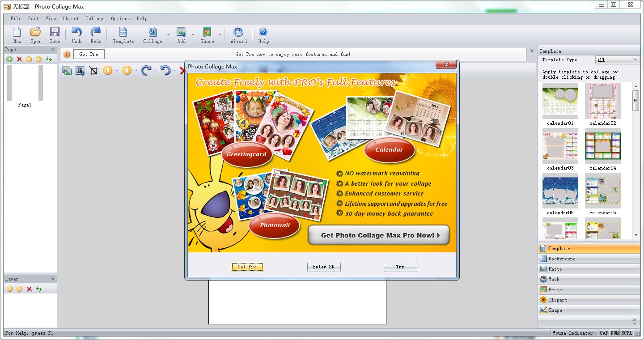Image resolution: width=644 pixels, height=340 pixels.
Task: Click the add portrait photo icon
Action: (x=80, y=71)
